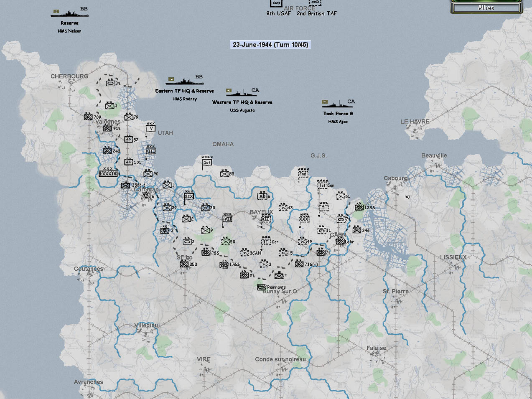Click the LE HAVRE city label
532x399 pixels.
(415, 121)
